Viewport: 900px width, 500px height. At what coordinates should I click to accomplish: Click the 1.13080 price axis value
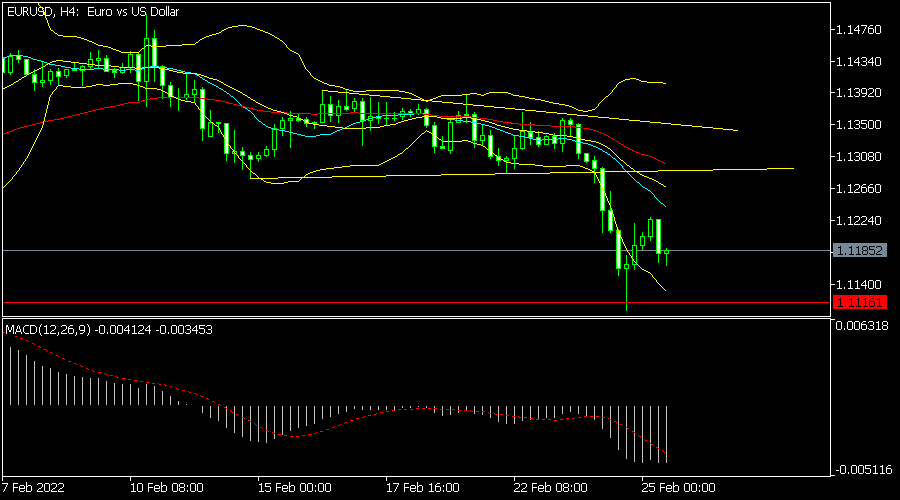click(x=859, y=157)
